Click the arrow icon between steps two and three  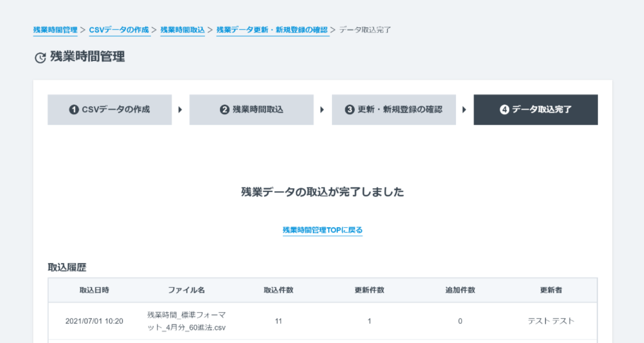pos(323,109)
